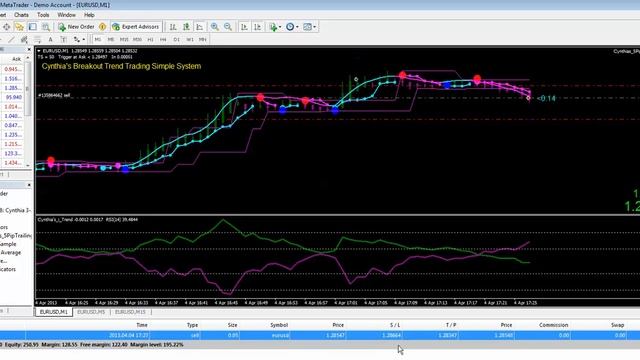Open the Charts menu
Screen dimensions: 640x360
point(21,15)
